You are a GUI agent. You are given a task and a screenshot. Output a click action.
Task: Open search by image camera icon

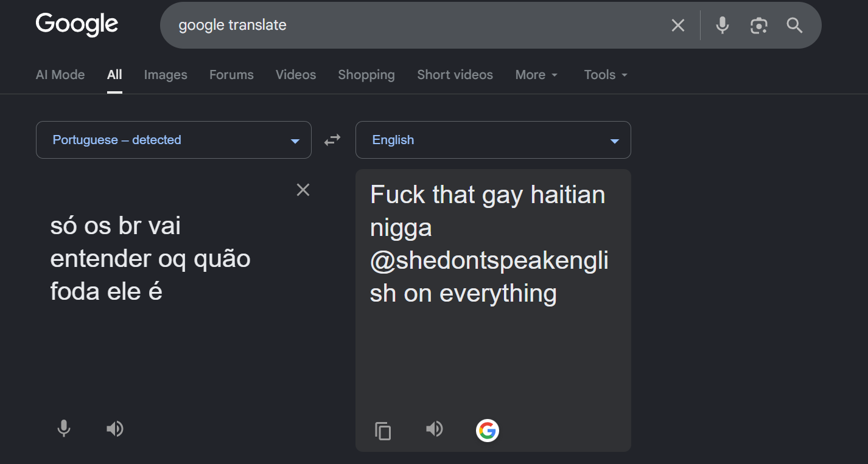[x=758, y=26]
